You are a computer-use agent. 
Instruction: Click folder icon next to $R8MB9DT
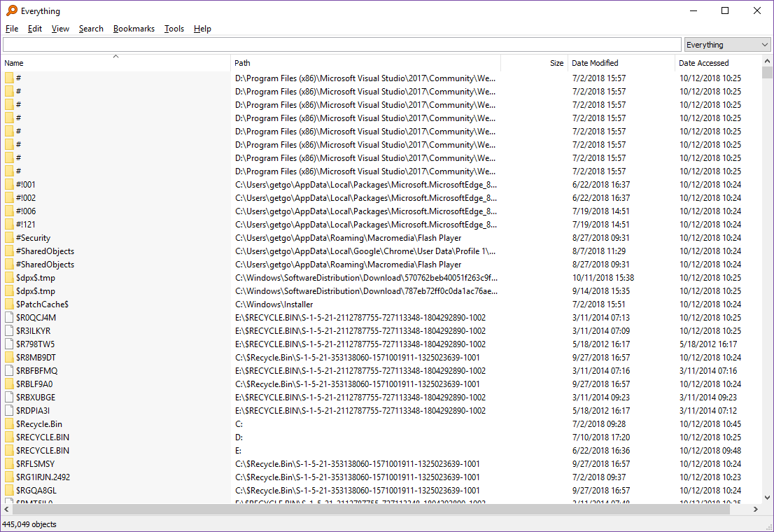coord(9,357)
